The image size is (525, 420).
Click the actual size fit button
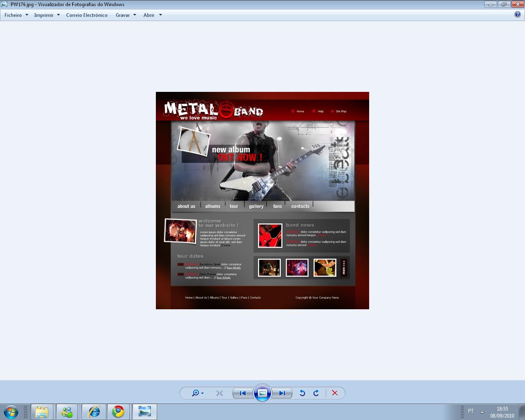coord(219,393)
